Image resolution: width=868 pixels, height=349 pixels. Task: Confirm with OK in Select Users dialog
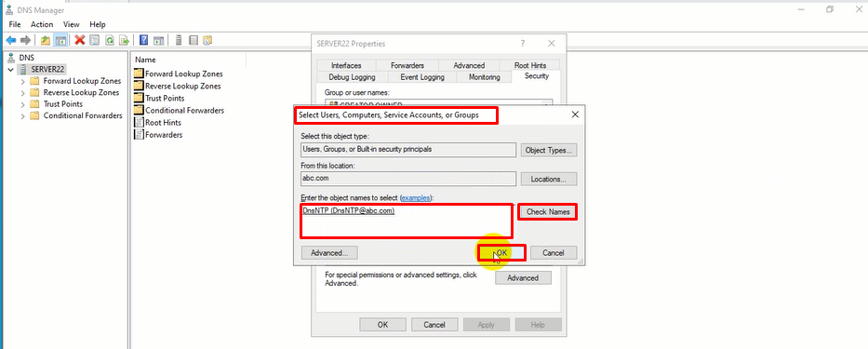pos(501,252)
